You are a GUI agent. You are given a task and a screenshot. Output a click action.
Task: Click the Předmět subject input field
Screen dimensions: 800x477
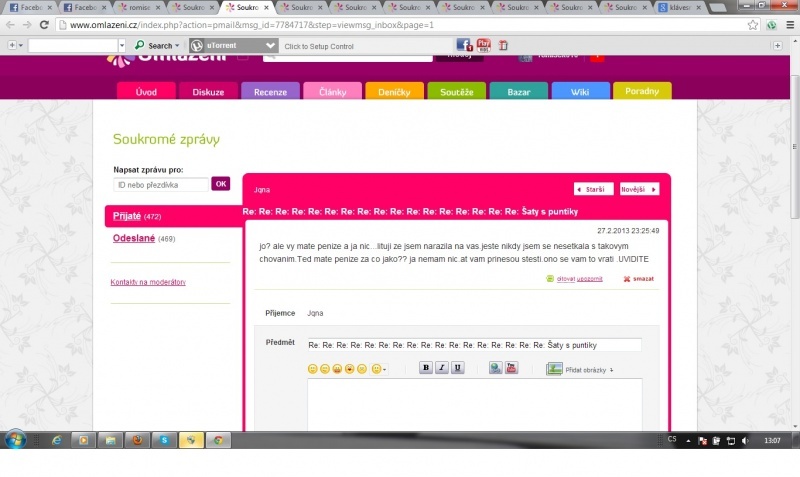click(x=474, y=345)
